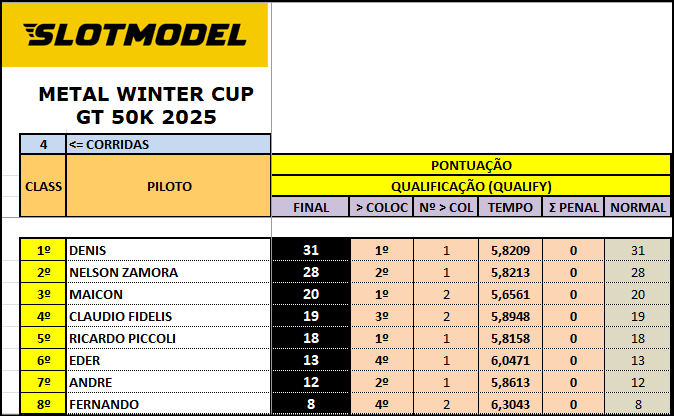Click the PILOTO column header
Image resolution: width=674 pixels, height=416 pixels.
pos(168,186)
